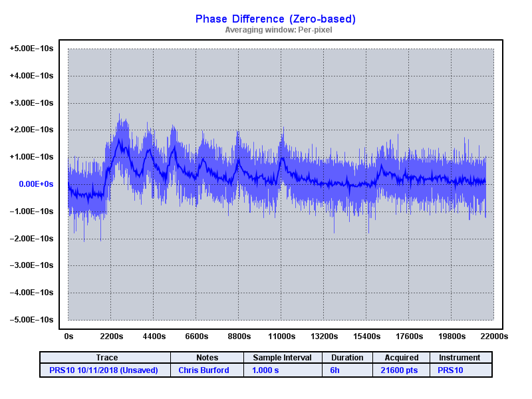Click the '−5.00E−10s' y-axis label
532x399 pixels.
[31, 320]
